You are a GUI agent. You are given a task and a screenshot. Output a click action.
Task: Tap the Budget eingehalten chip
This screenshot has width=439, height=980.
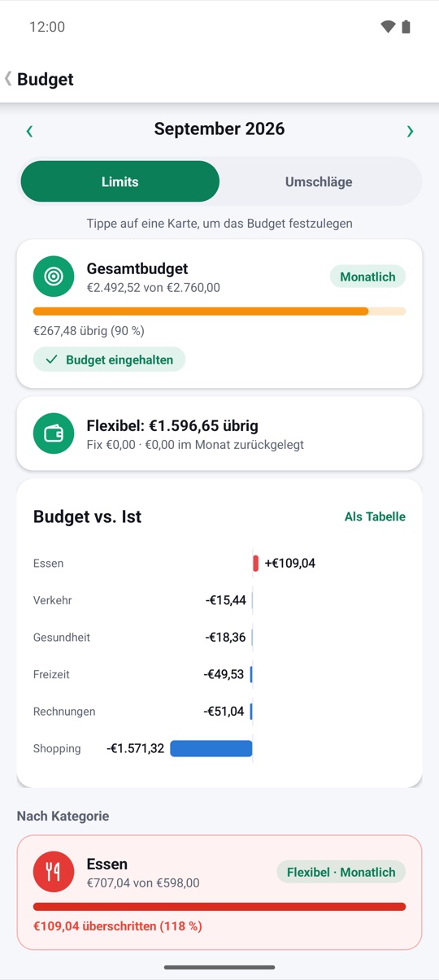pyautogui.click(x=109, y=359)
